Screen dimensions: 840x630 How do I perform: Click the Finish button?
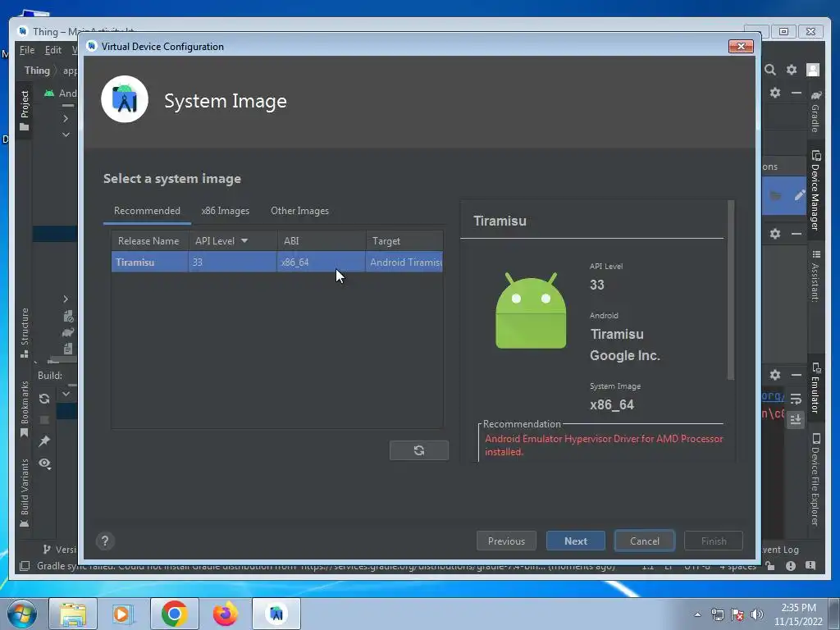pos(714,541)
